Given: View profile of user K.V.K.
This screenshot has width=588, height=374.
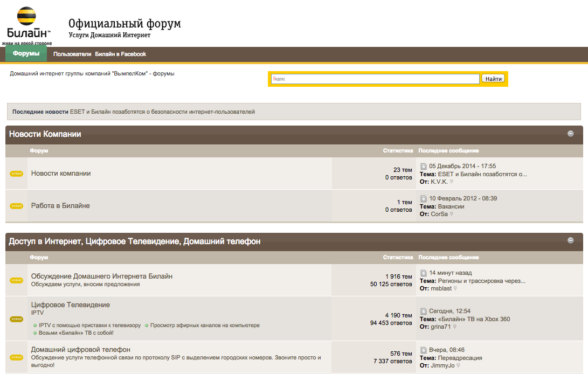Looking at the screenshot, I should click(x=439, y=182).
